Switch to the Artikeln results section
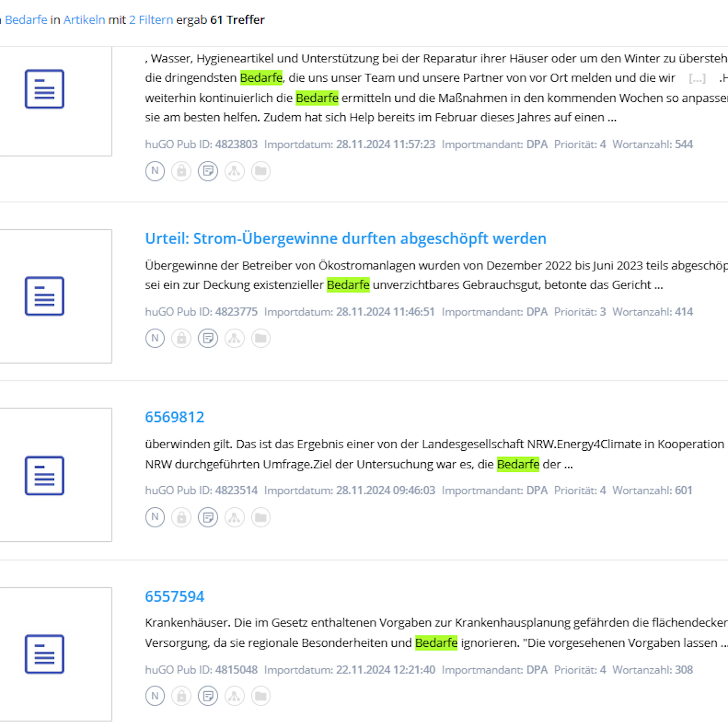 pyautogui.click(x=84, y=19)
